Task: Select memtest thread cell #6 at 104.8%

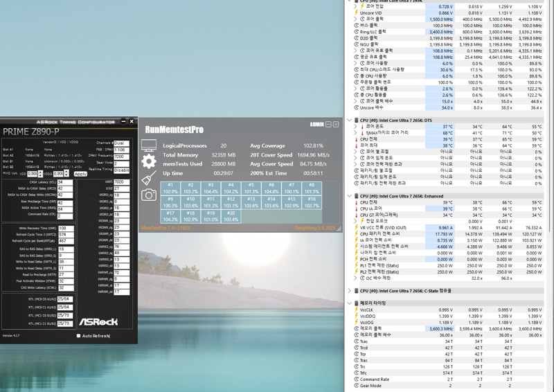Action: click(x=271, y=188)
